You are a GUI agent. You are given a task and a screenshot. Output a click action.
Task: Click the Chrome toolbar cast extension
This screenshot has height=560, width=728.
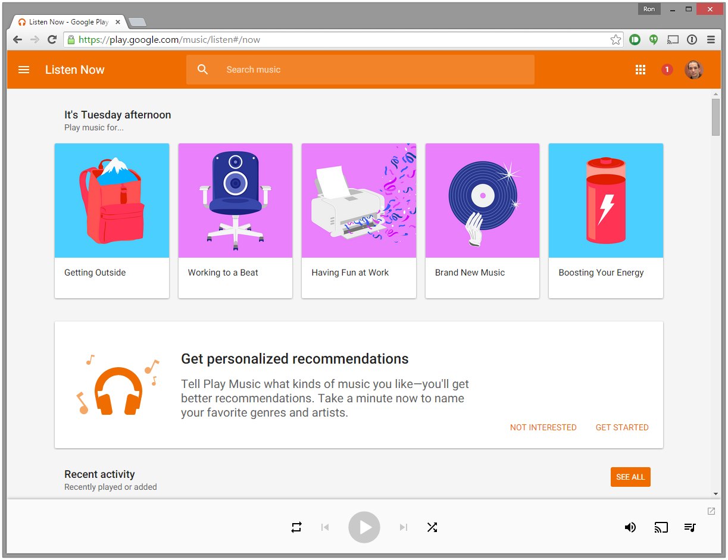[x=673, y=40]
